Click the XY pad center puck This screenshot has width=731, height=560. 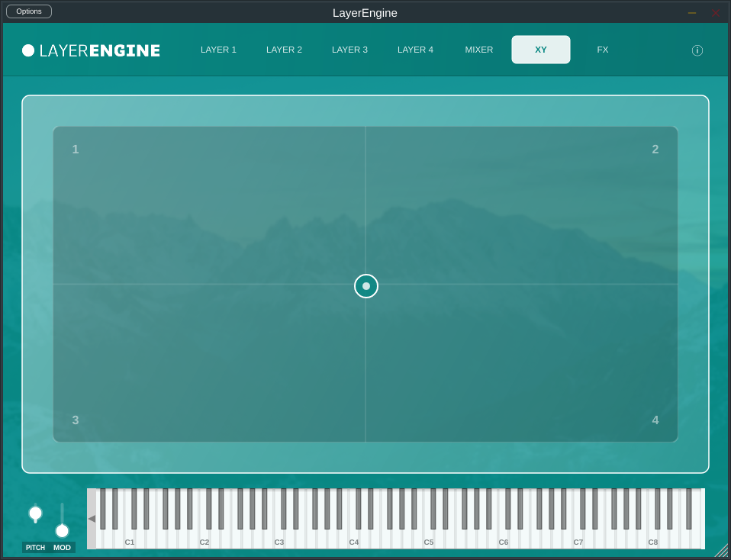tap(366, 286)
